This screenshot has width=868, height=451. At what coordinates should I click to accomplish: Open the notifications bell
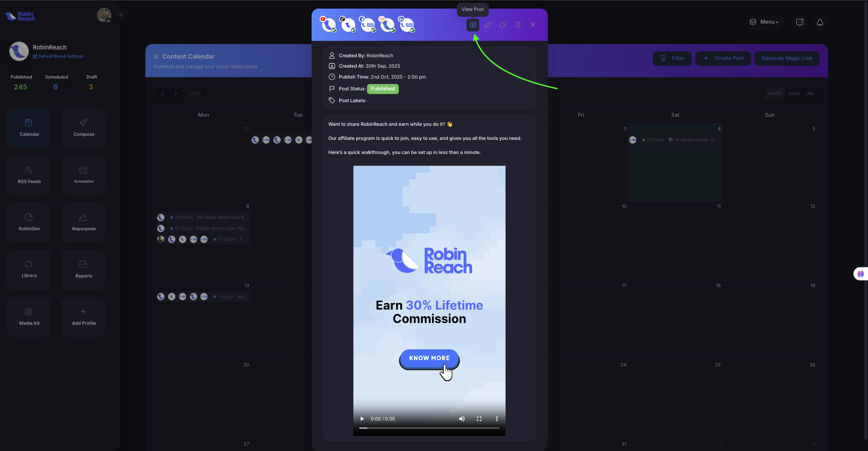coord(820,22)
